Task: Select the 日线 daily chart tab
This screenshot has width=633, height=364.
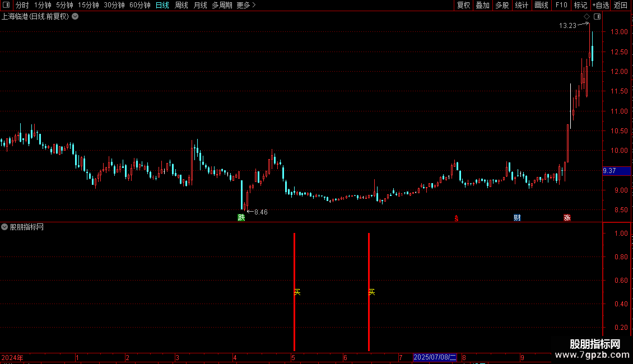Action: coord(162,5)
